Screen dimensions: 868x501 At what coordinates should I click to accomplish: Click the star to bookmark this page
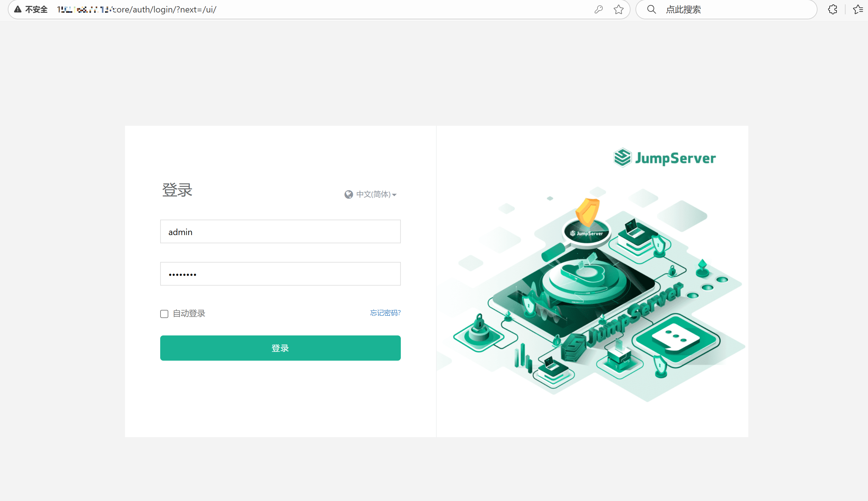[618, 9]
